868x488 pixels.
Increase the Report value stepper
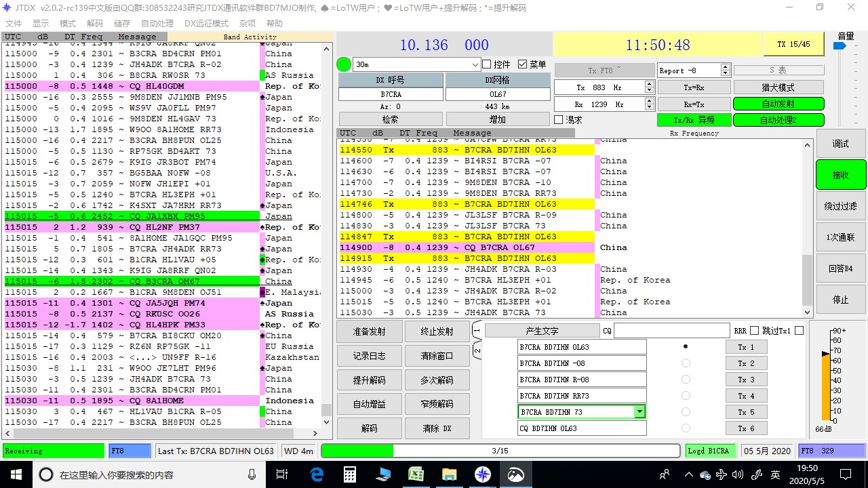click(x=725, y=67)
